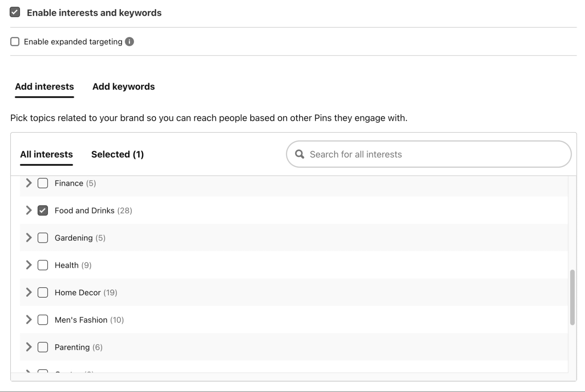Expand the Health category chevron
This screenshot has height=392, width=585.
pyautogui.click(x=29, y=265)
